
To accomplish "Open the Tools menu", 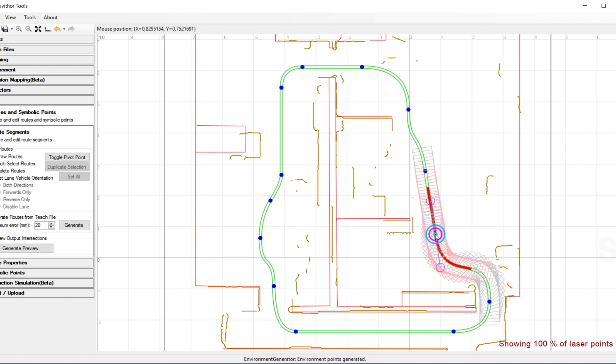I will click(30, 17).
